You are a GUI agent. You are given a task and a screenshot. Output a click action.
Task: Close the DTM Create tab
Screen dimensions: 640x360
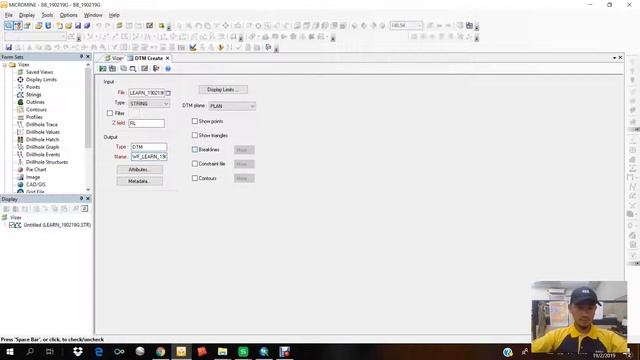[168, 58]
